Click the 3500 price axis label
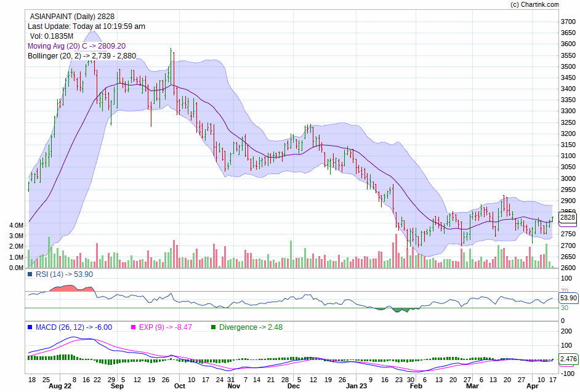The image size is (580, 392). click(568, 66)
